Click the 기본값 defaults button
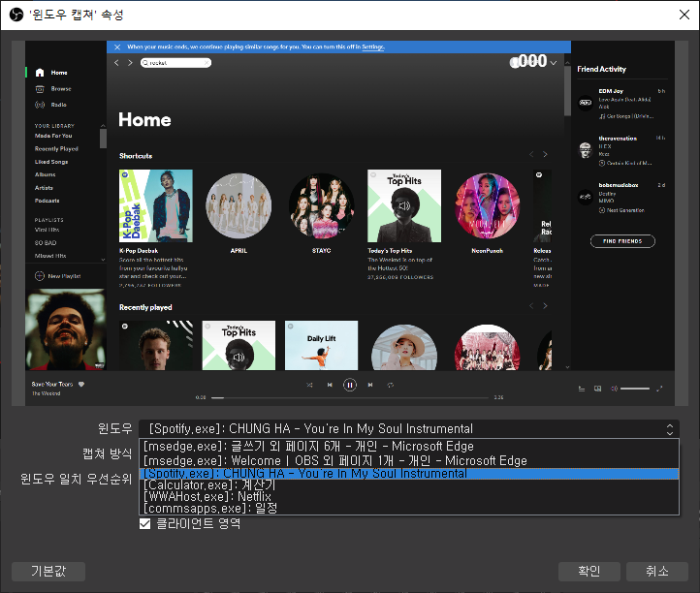This screenshot has height=593, width=700. [48, 571]
